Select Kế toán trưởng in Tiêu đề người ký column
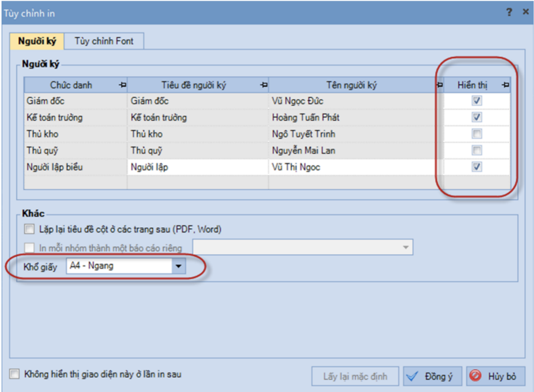This screenshot has height=392, width=534. point(198,117)
